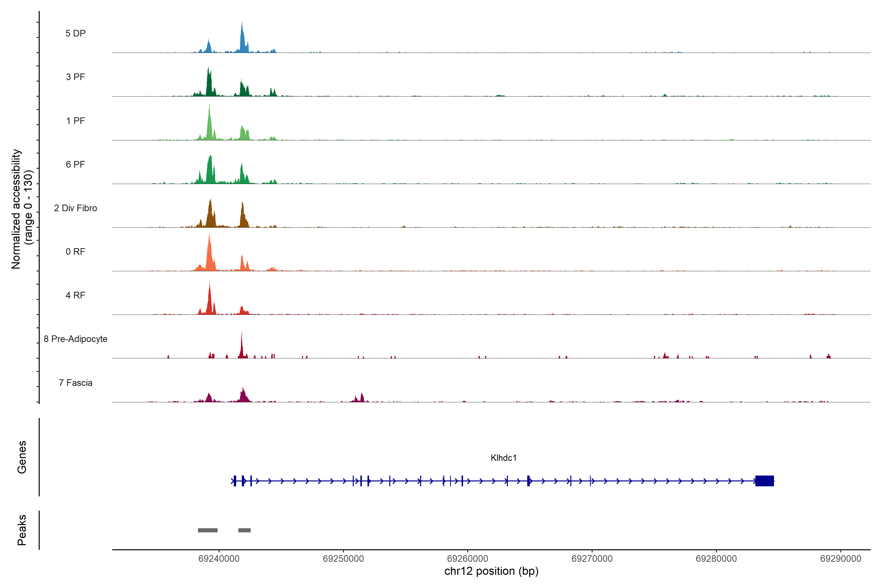Screen dimensions: 882x588
Task: Click the Genes panel label
Action: [22, 457]
